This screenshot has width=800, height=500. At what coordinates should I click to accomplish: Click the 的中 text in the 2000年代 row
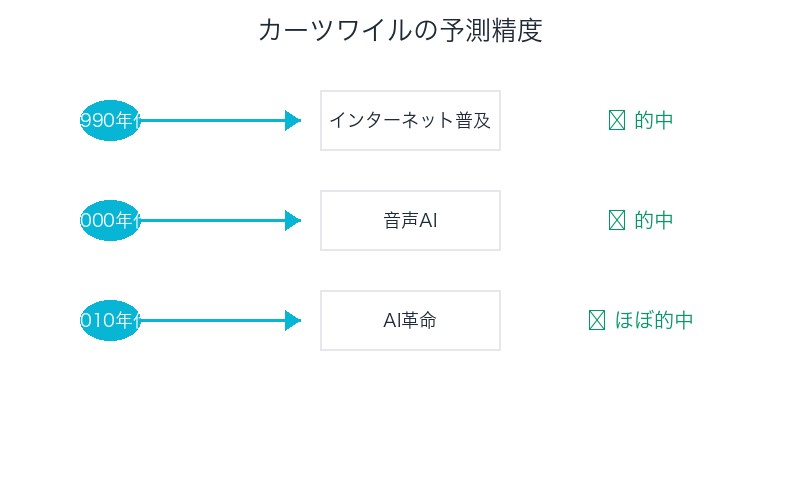tap(654, 221)
